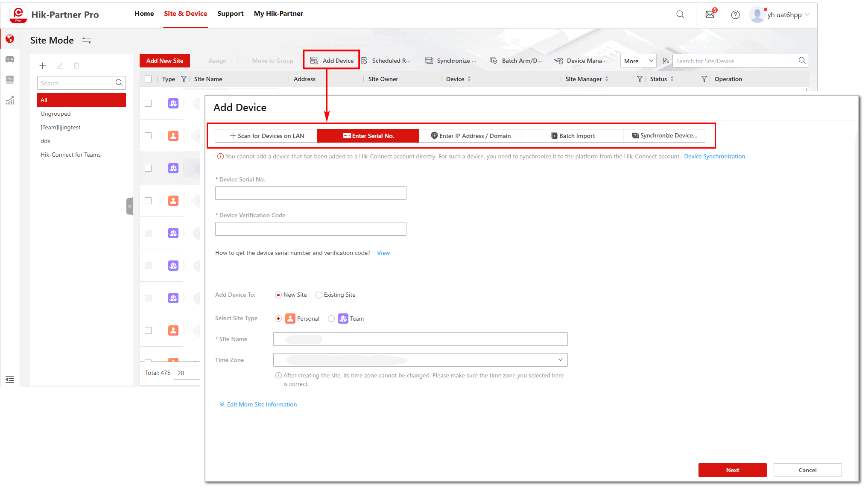Screen dimensions: 868x491
Task: Choose Personal site type radio
Action: pyautogui.click(x=278, y=319)
